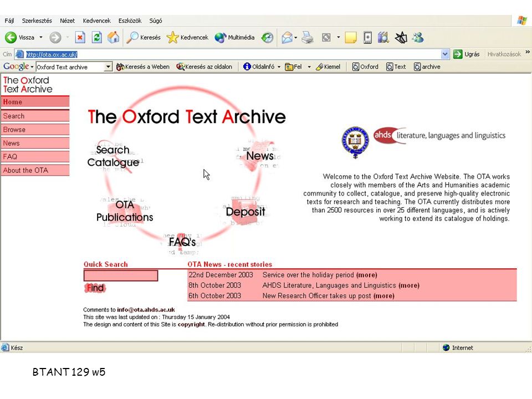Viewport: 532px width, 399px height.
Task: Click the document with star toolbar icon
Action: pyautogui.click(x=367, y=37)
